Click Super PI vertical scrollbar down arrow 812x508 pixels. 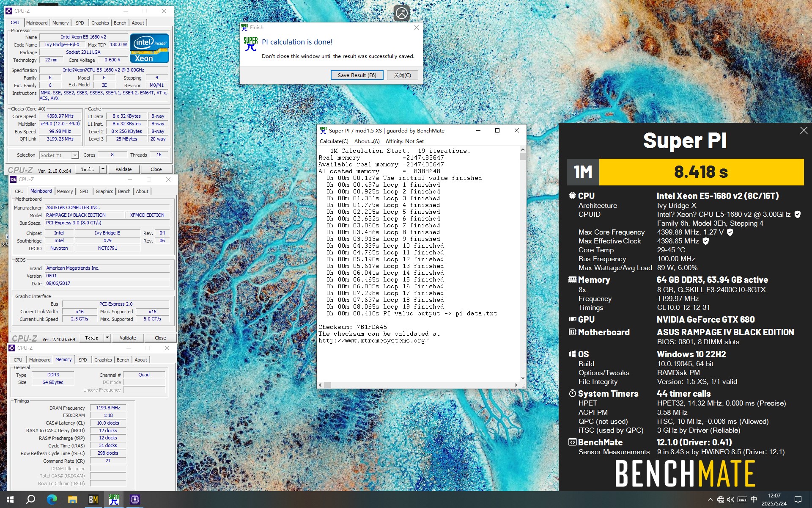523,378
